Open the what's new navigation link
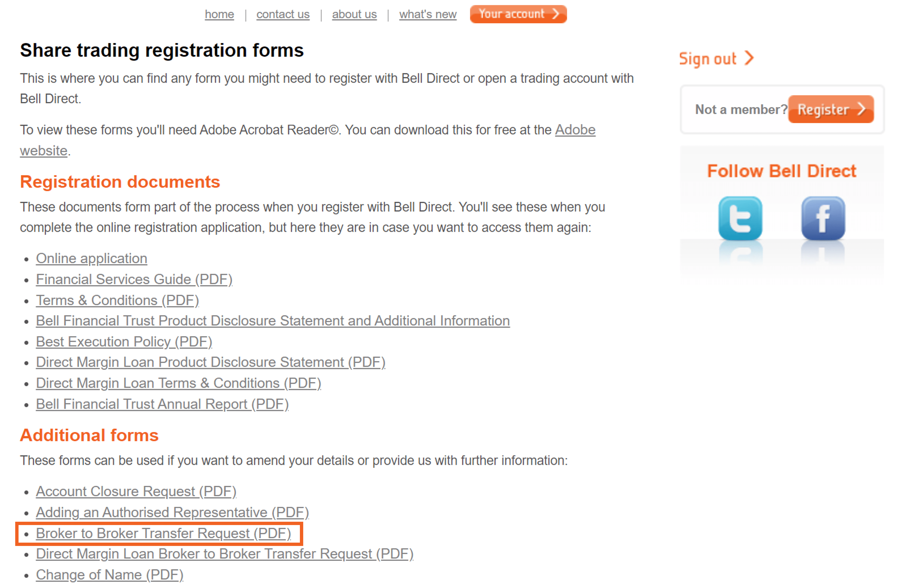Image resolution: width=922 pixels, height=588 pixels. click(x=428, y=14)
